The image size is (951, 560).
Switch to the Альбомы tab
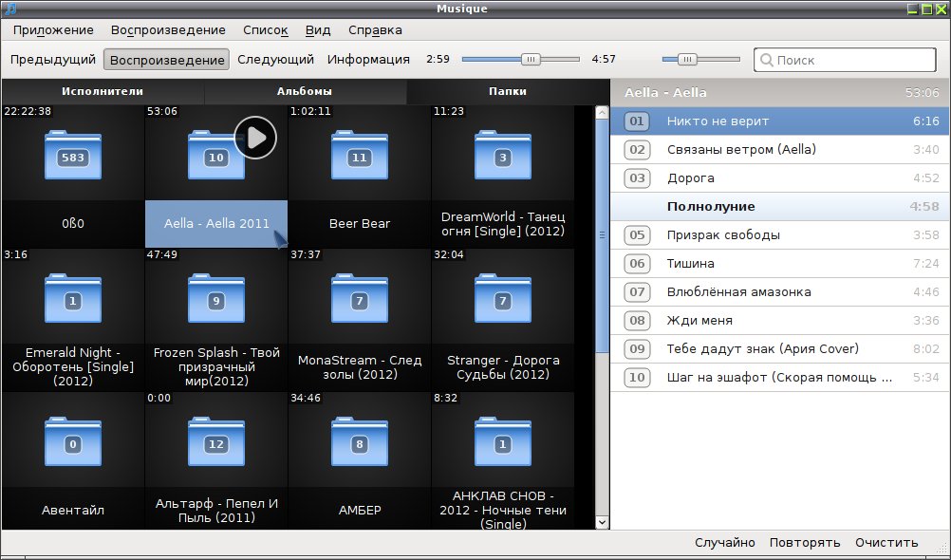click(x=305, y=92)
